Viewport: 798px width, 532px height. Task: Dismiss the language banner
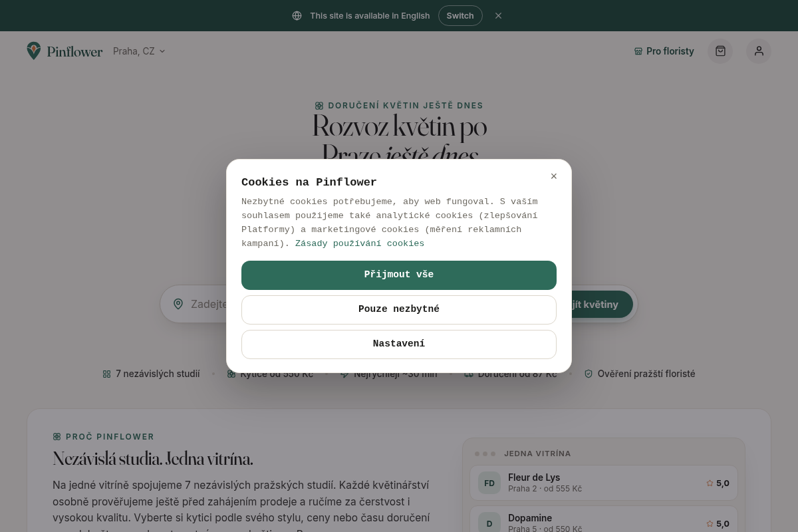tap(499, 15)
